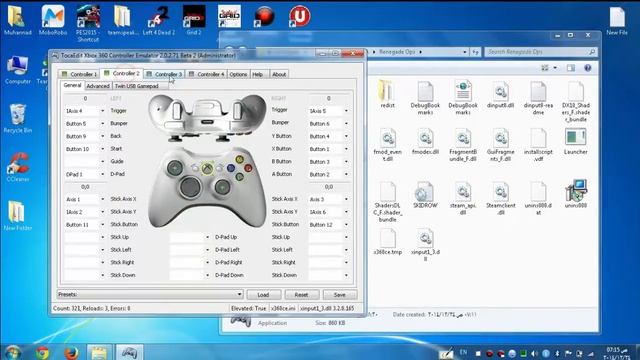Select the SKIDROW file in Explorer

(425, 195)
